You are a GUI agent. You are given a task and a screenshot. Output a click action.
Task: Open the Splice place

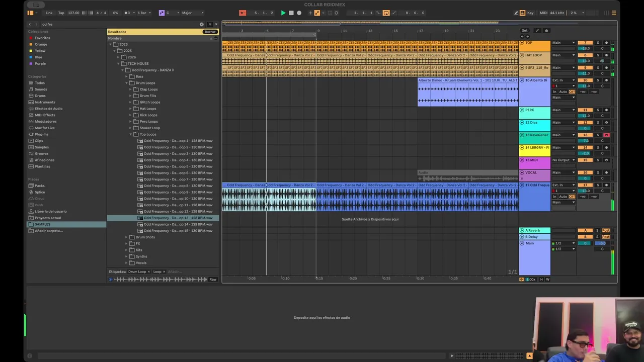click(40, 192)
